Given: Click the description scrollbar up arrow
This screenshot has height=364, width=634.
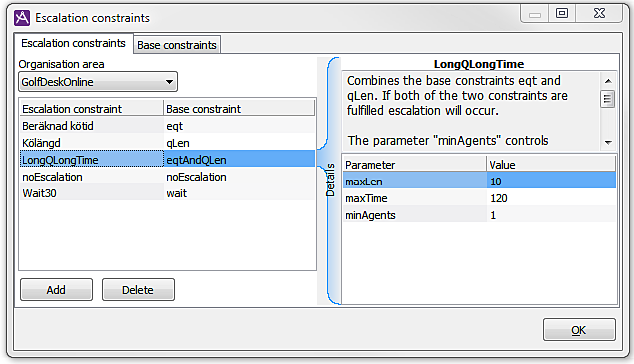Looking at the screenshot, I should [x=608, y=81].
